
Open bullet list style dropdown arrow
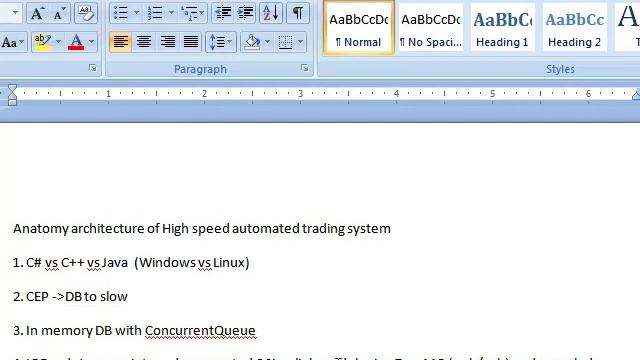[137, 13]
